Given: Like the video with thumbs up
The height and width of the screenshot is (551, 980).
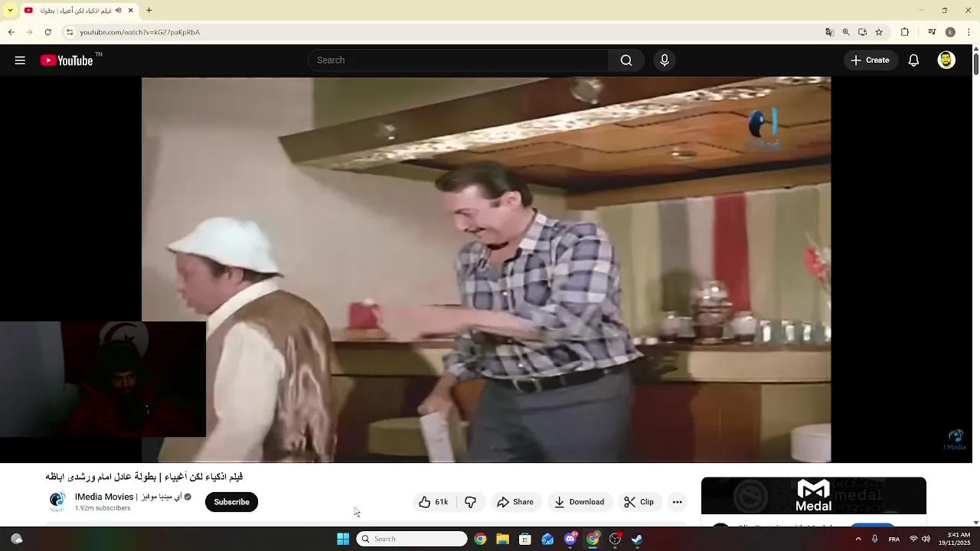Looking at the screenshot, I should (433, 502).
